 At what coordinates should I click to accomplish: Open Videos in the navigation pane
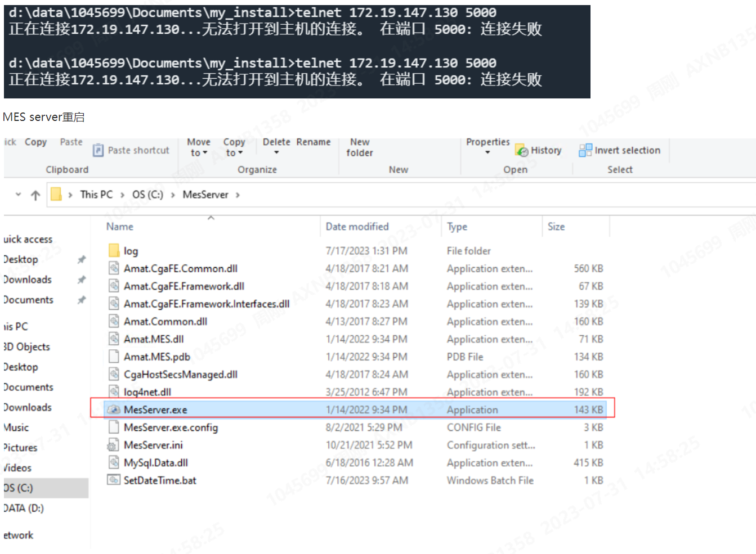pyautogui.click(x=17, y=468)
